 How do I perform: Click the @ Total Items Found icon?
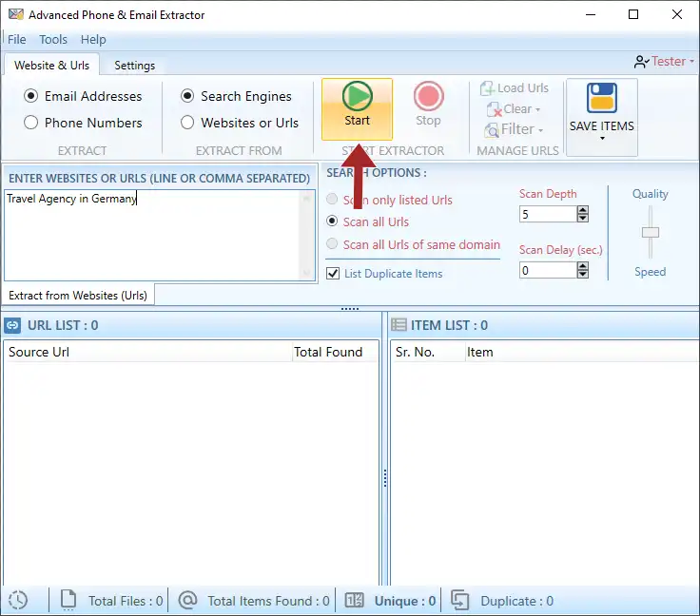188,601
